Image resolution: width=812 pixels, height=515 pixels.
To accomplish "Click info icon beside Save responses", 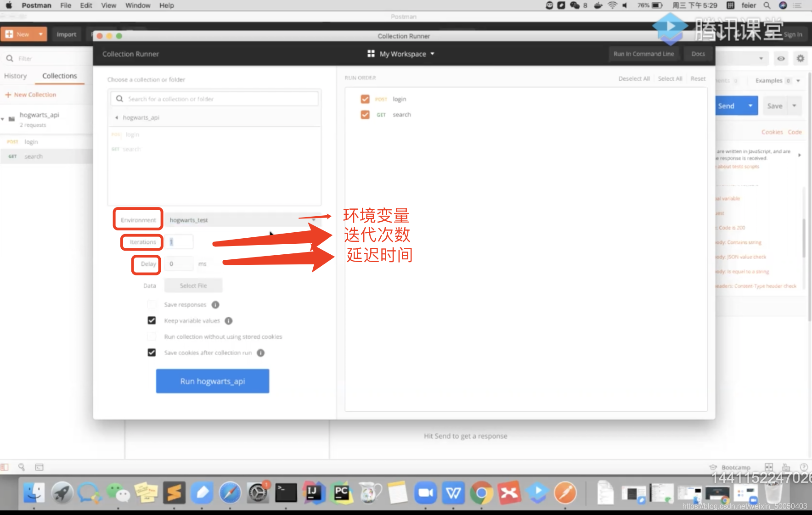I will coord(215,305).
